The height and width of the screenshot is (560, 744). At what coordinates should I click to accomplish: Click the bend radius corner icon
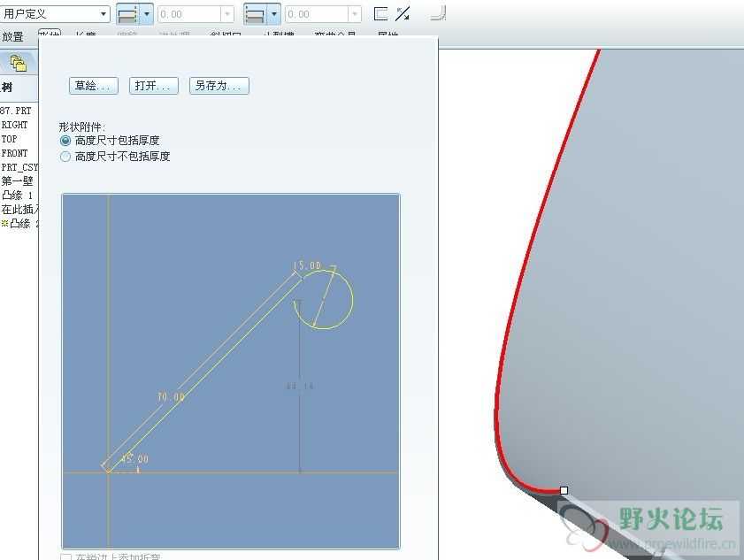tap(439, 13)
